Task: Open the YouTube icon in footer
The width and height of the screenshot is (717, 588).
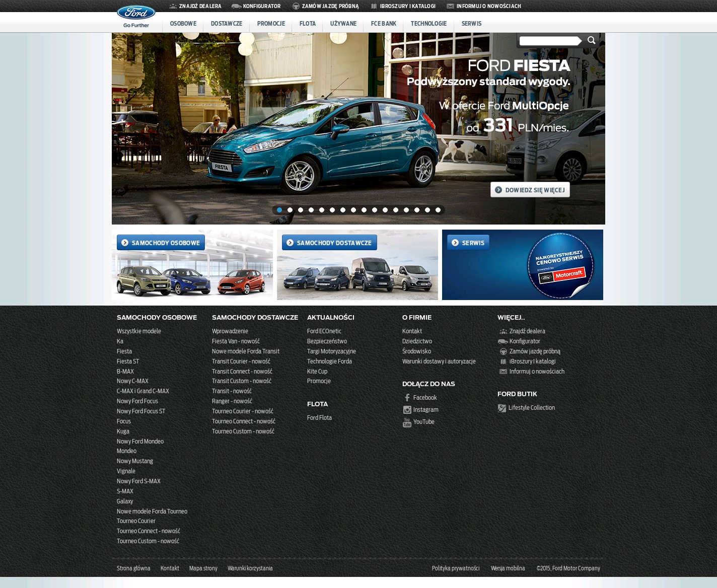Action: (407, 422)
